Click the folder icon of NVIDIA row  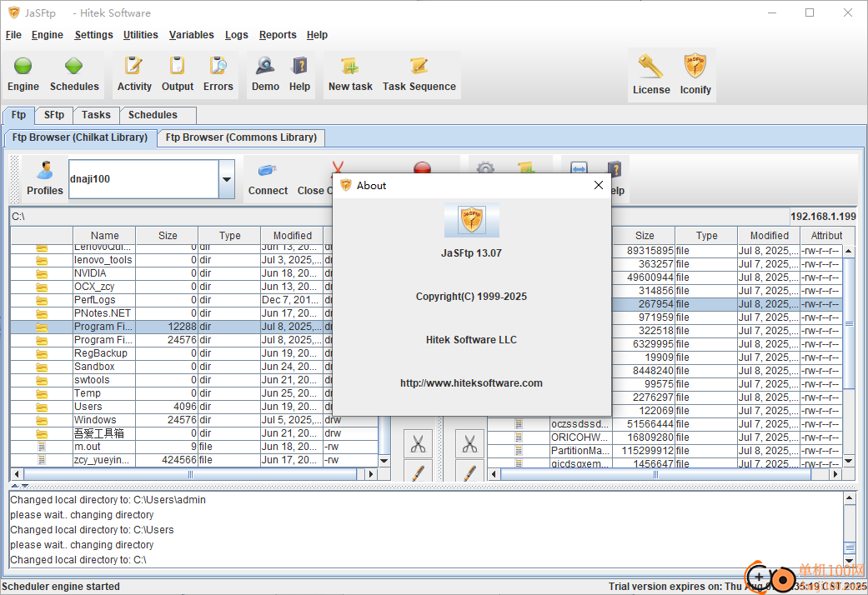pos(42,273)
